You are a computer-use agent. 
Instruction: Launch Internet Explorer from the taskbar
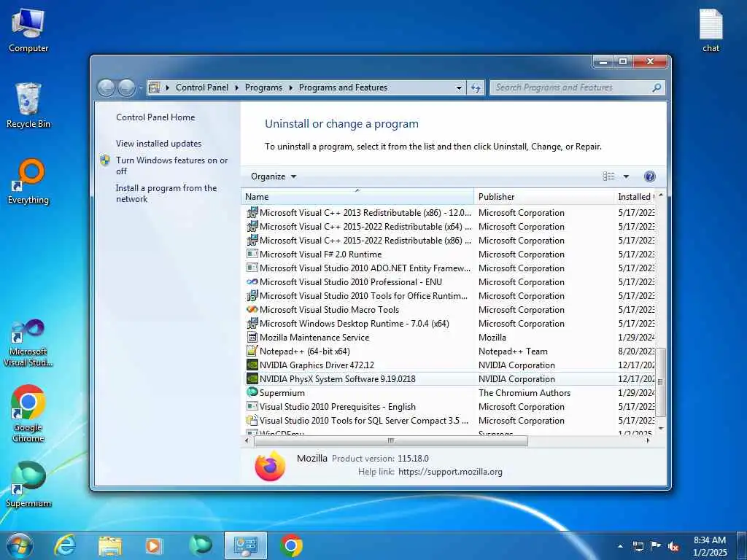[64, 545]
